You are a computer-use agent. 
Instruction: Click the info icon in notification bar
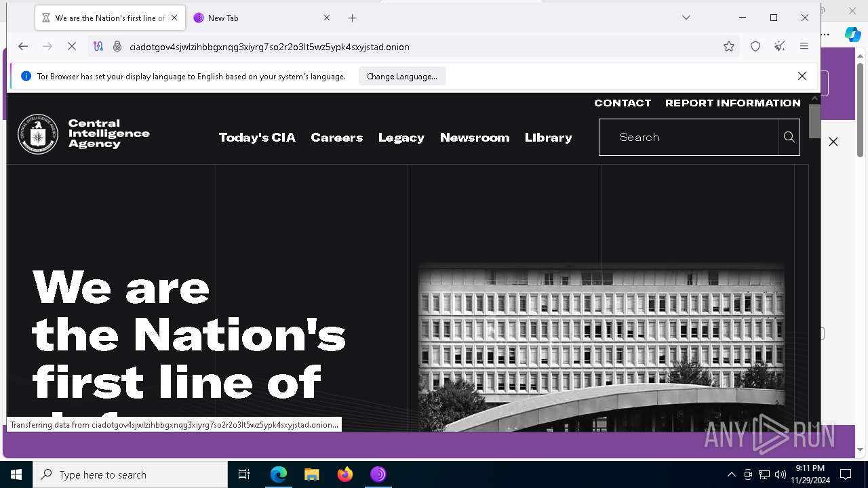(26, 77)
